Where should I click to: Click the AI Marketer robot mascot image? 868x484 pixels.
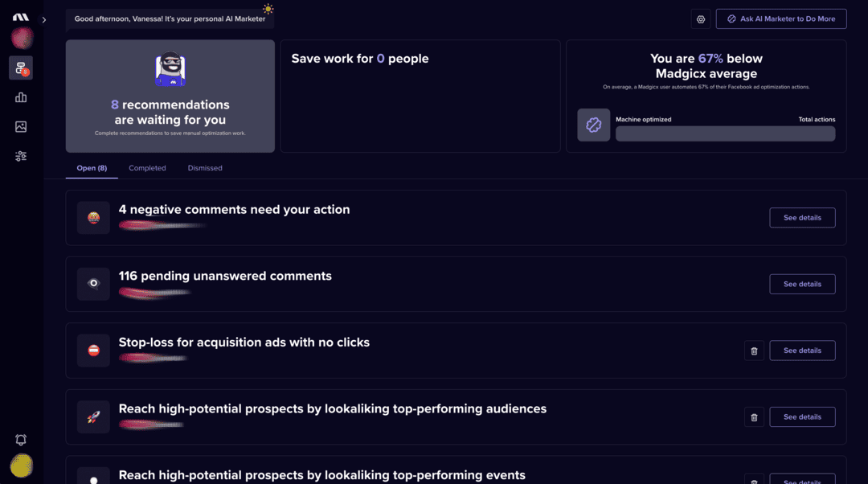[170, 69]
